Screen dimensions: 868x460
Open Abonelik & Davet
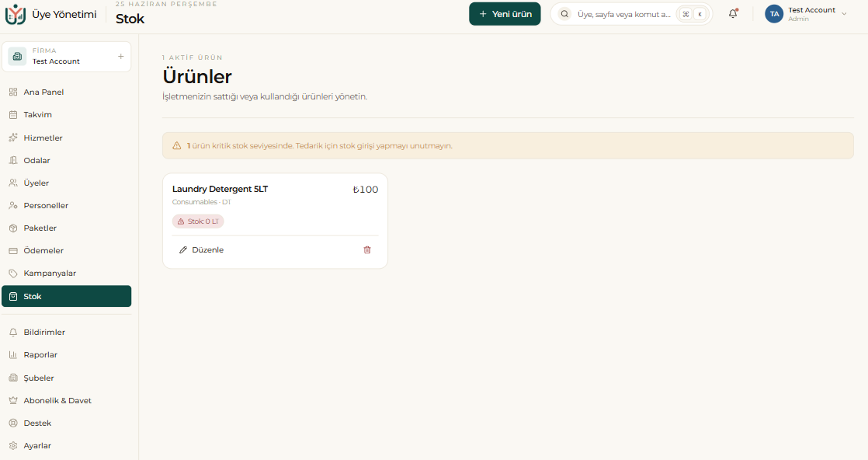(67, 401)
